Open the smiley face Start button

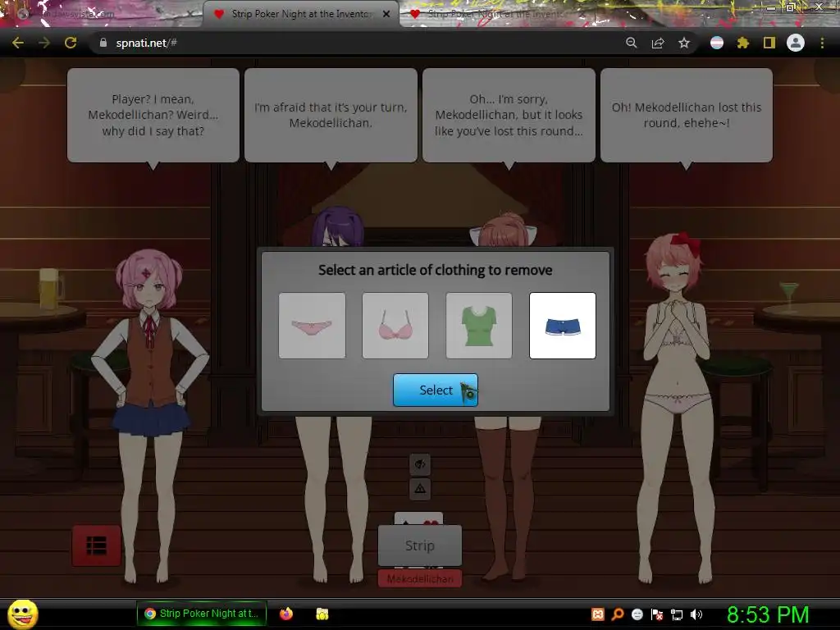[x=23, y=614]
